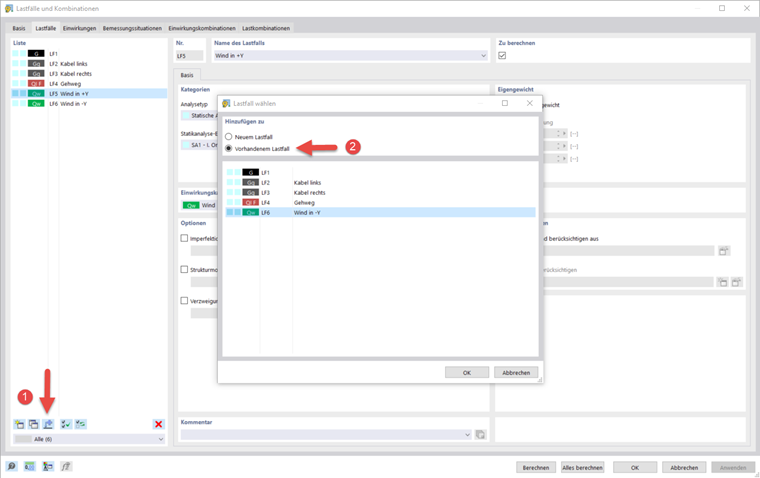Delete the load case with the red X icon
The width and height of the screenshot is (760, 478).
158,424
